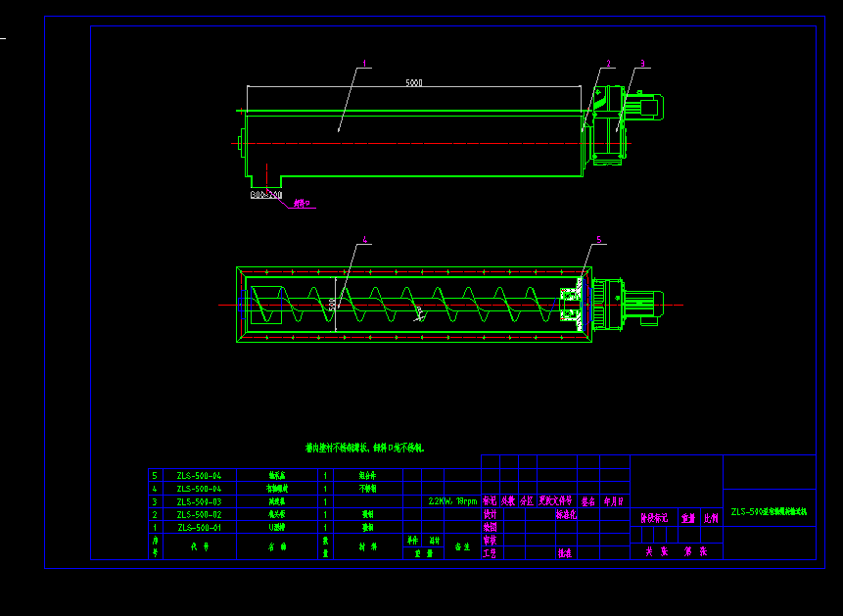
Task: Click part callout number 5
Action: (599, 240)
